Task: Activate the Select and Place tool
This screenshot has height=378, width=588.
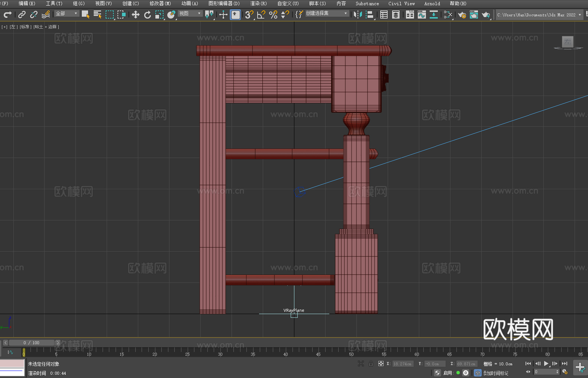Action: click(171, 14)
